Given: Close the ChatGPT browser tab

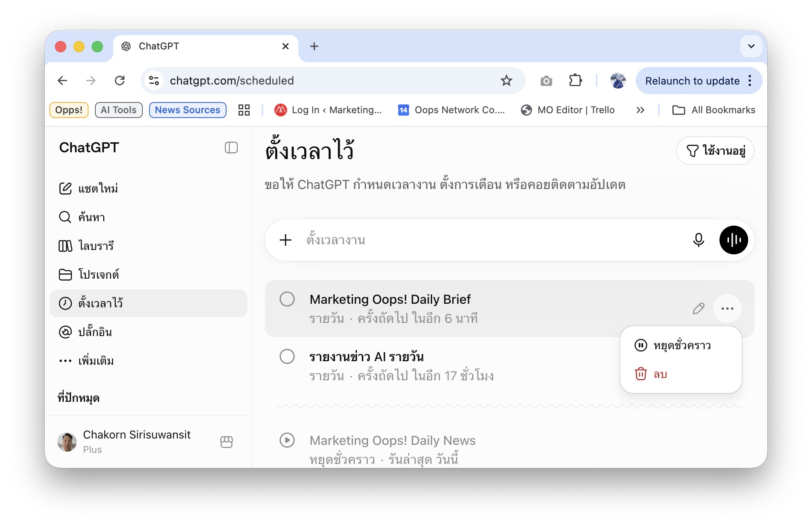Looking at the screenshot, I should [x=286, y=46].
